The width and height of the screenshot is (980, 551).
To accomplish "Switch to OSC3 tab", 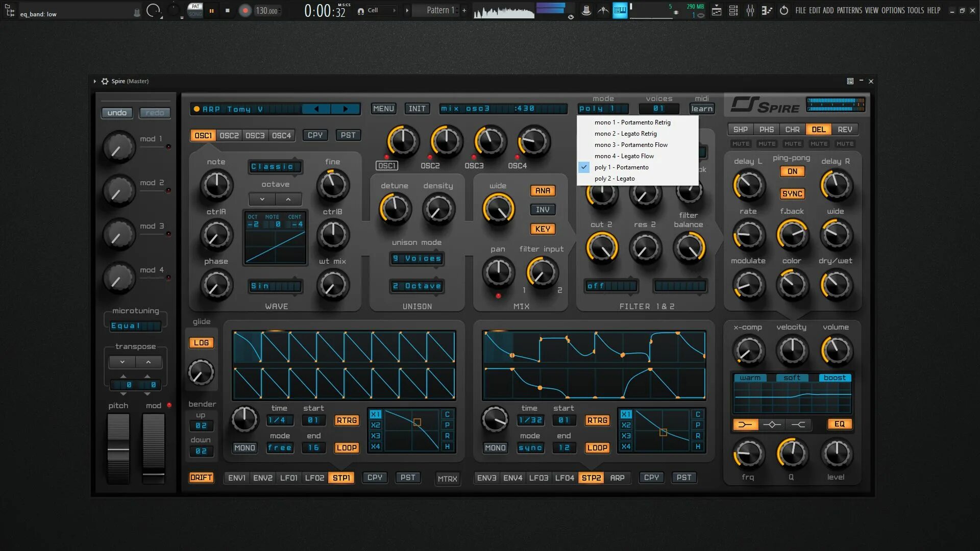I will 255,135.
